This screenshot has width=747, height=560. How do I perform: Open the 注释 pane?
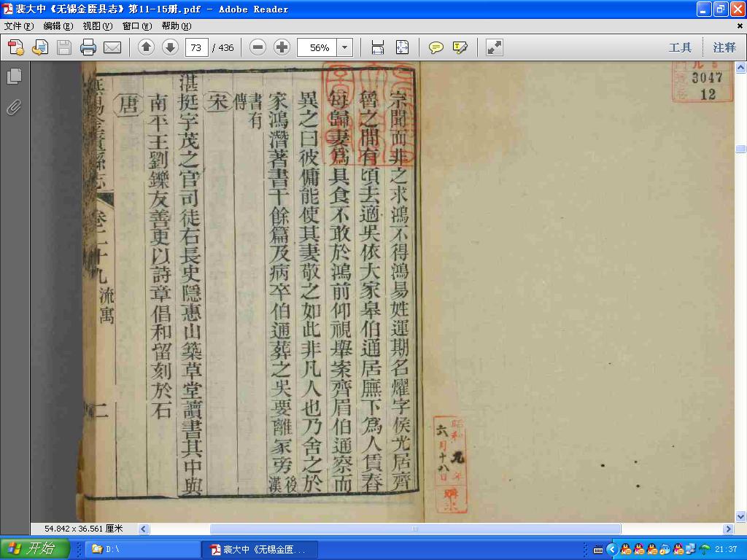coord(724,47)
